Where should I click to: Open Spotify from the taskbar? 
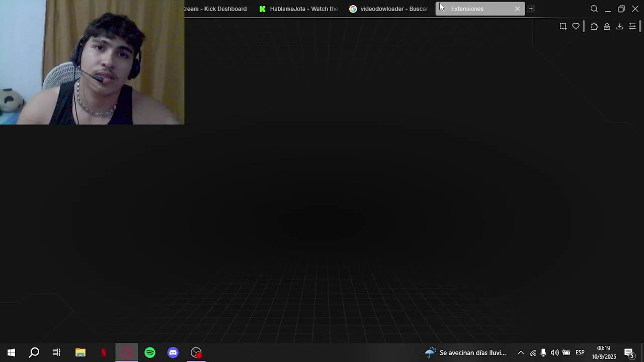tap(150, 352)
